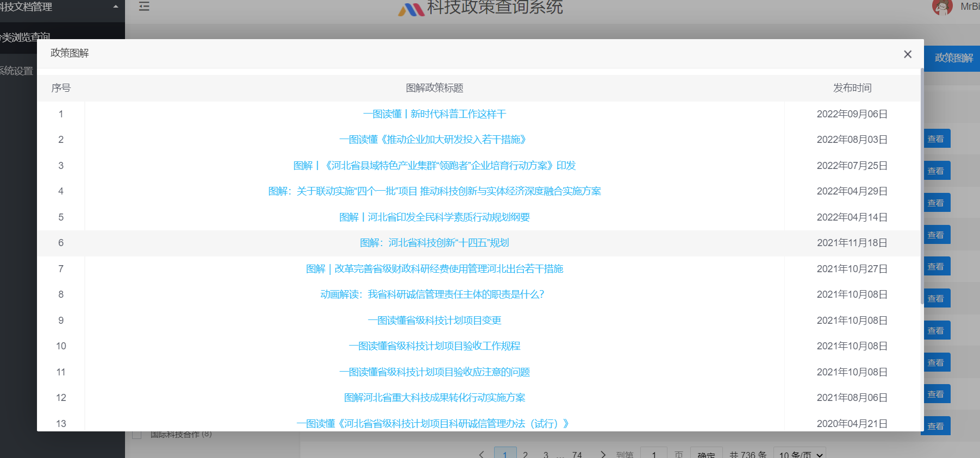Viewport: 980px width, 458px height.
Task: Open the 10 条/页 page size dropdown
Action: point(800,453)
